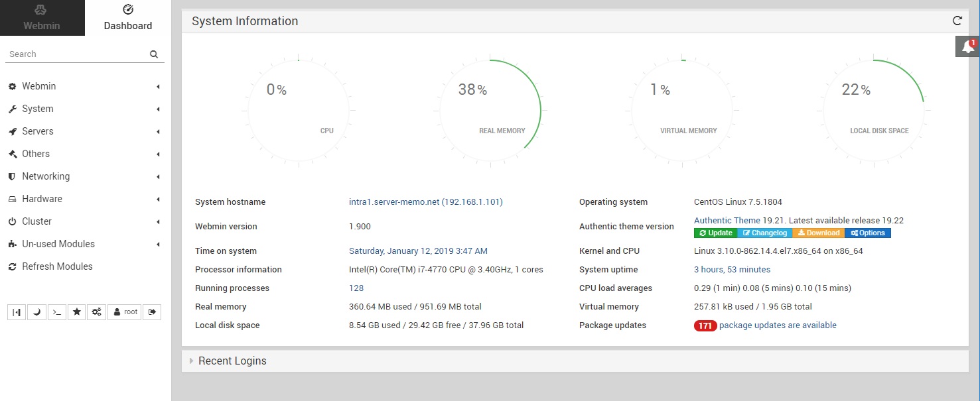Open favorites with the star icon

coord(77,312)
